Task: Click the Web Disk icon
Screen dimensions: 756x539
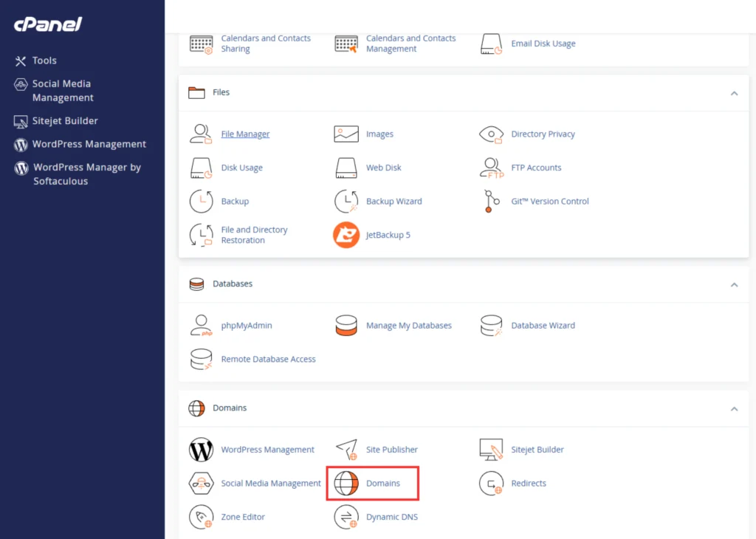Action: tap(346, 168)
